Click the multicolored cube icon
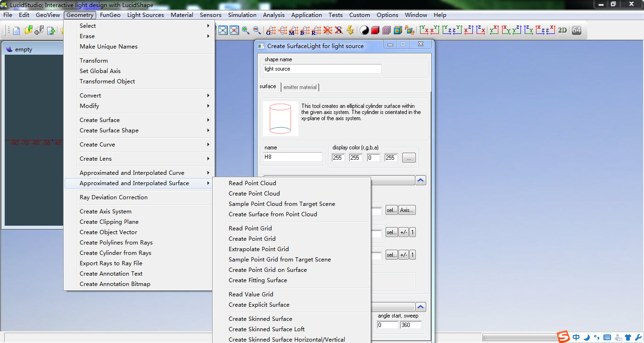 point(398,30)
